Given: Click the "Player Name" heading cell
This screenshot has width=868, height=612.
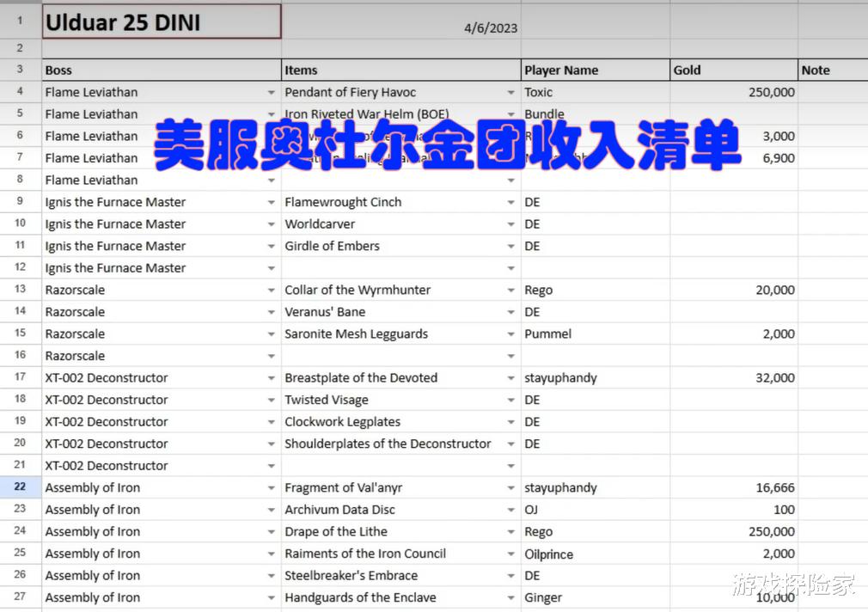Looking at the screenshot, I should pyautogui.click(x=596, y=70).
